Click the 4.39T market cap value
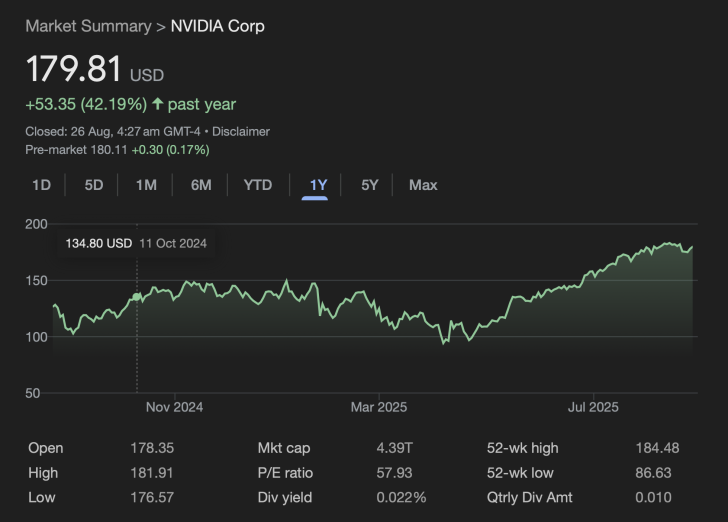 [395, 448]
